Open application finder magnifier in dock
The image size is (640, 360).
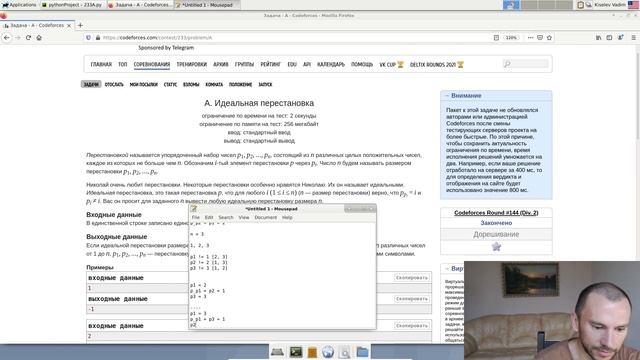[344, 352]
